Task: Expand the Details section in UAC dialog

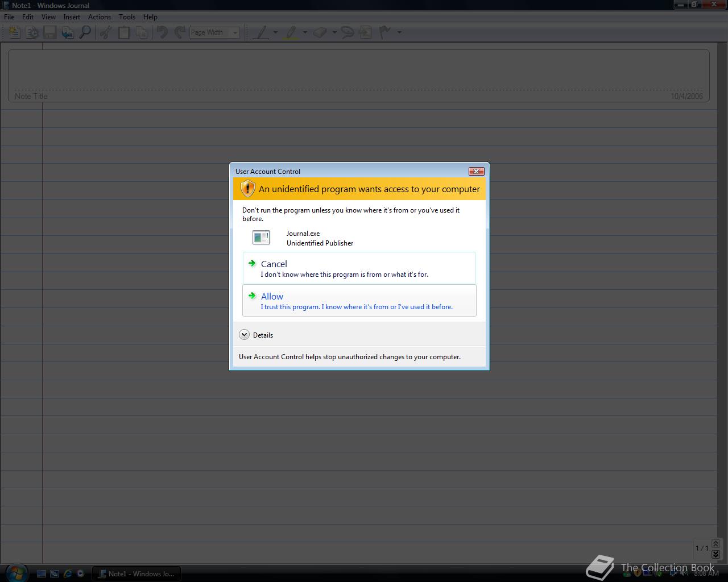Action: [256, 335]
